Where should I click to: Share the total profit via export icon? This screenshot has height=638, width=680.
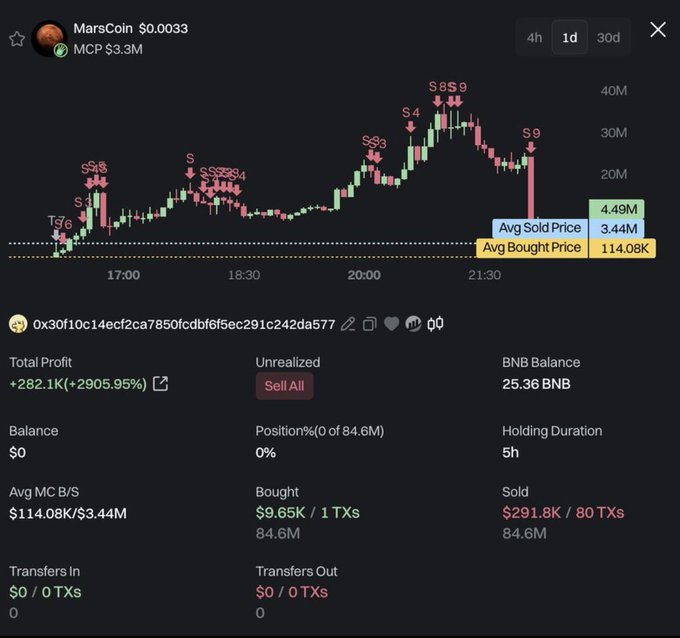[x=160, y=383]
